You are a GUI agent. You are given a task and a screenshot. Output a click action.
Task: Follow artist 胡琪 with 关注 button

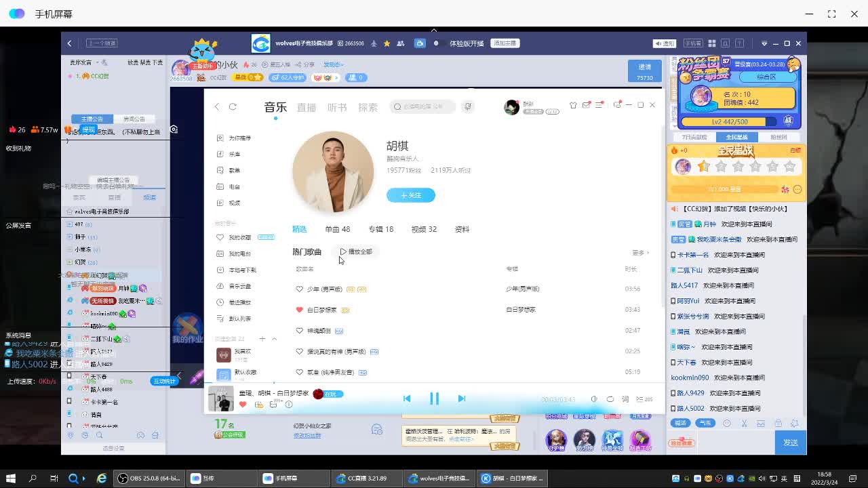point(410,195)
